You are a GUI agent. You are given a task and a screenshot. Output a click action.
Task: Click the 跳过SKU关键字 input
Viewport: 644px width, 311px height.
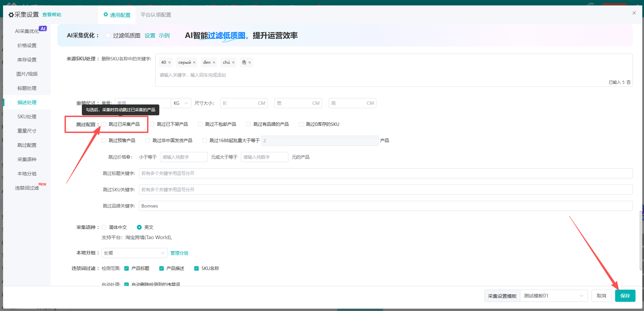pos(386,190)
